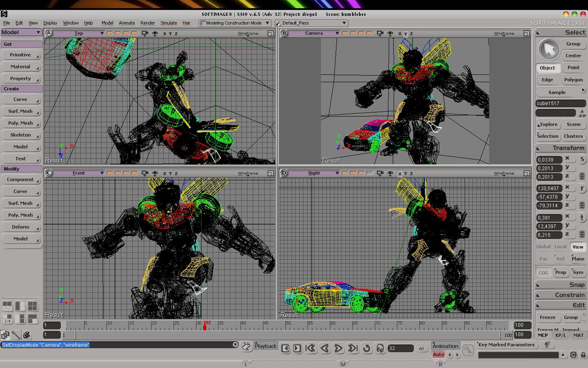This screenshot has height=368, width=588.
Task: Maximize the Top viewport
Action: [x=271, y=33]
